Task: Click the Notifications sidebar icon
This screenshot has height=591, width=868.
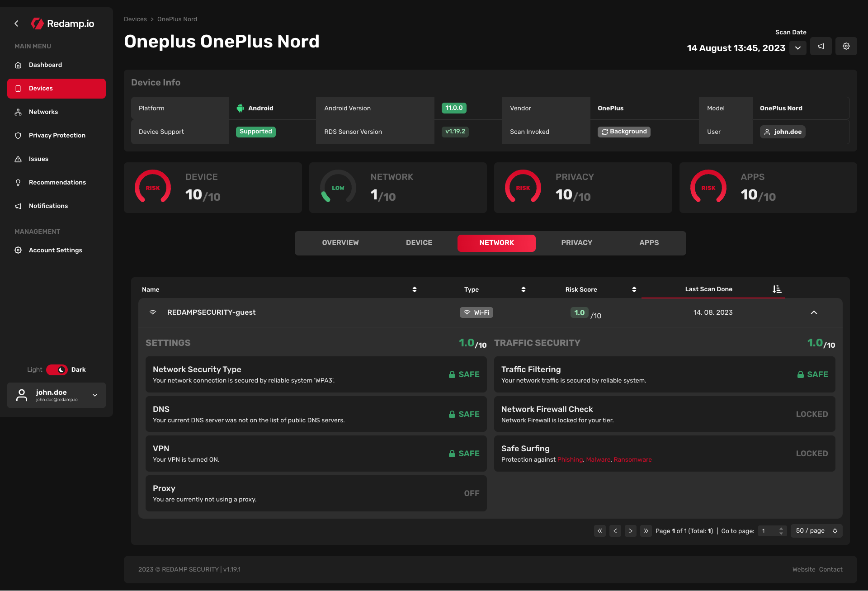Action: tap(19, 206)
